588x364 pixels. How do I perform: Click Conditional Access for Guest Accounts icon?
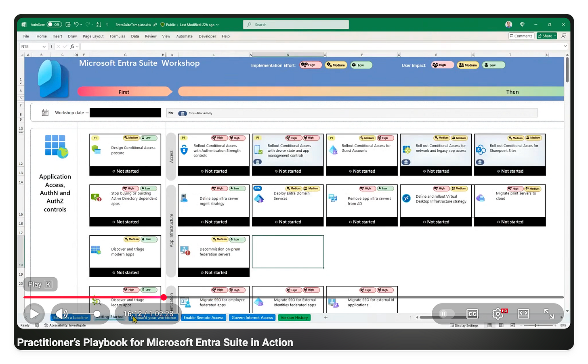click(x=333, y=150)
